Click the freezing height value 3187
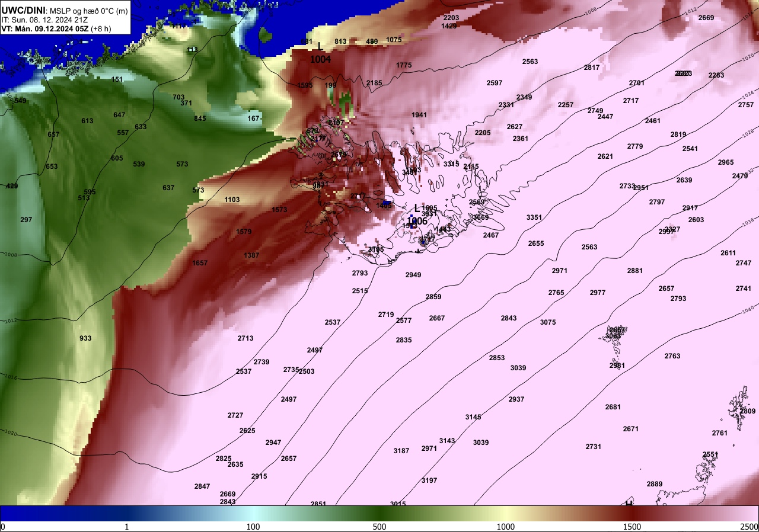This screenshot has width=759, height=532. (401, 451)
